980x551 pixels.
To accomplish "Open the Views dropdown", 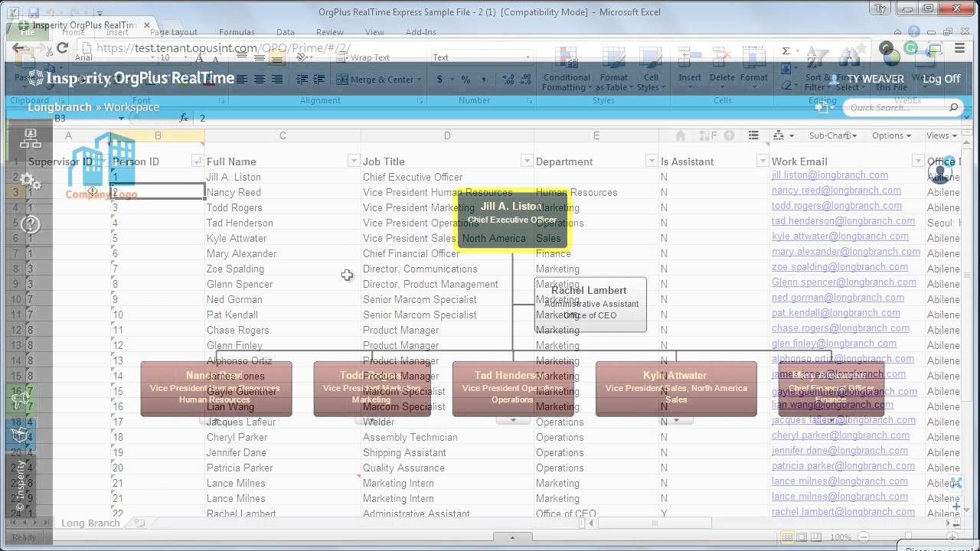I will pyautogui.click(x=942, y=135).
